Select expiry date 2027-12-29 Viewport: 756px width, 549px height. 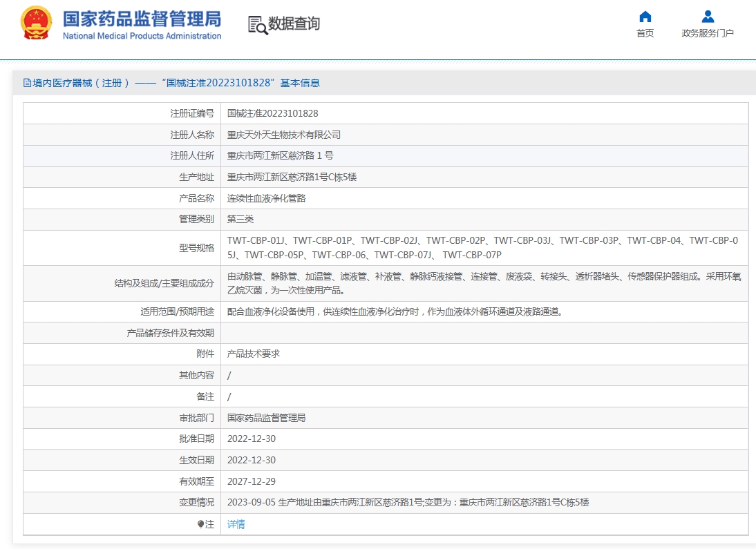coord(252,481)
